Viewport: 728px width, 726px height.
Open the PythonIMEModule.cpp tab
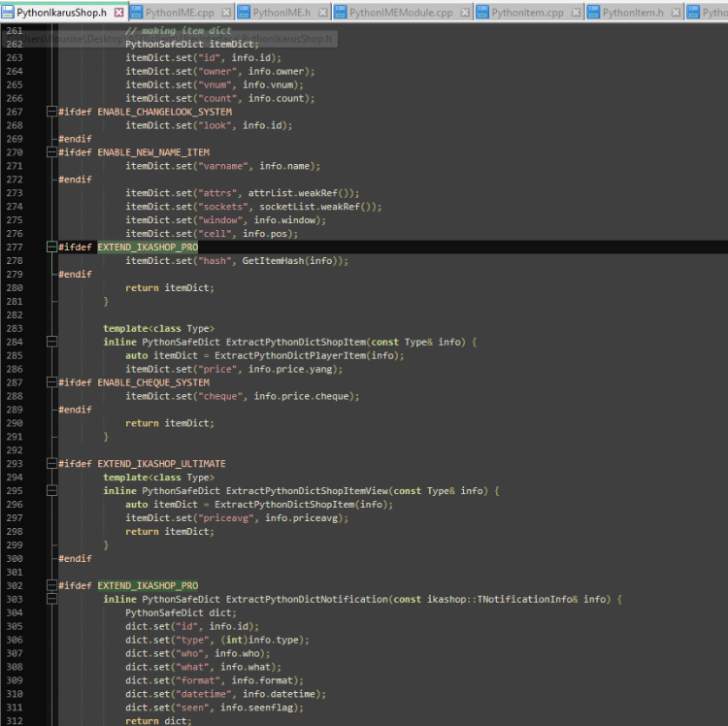[401, 13]
